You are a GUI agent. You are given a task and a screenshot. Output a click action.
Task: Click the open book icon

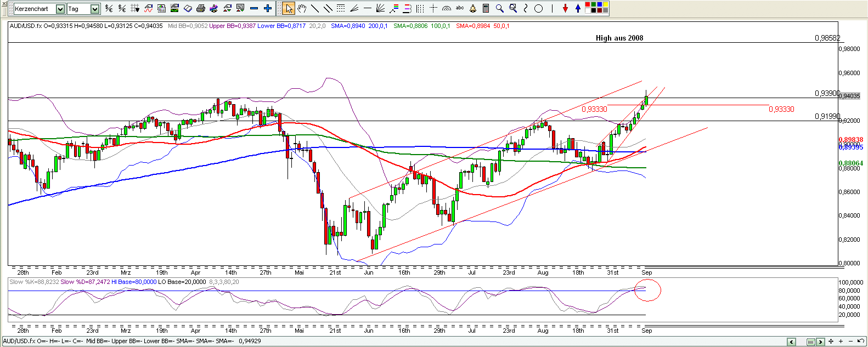(188, 9)
